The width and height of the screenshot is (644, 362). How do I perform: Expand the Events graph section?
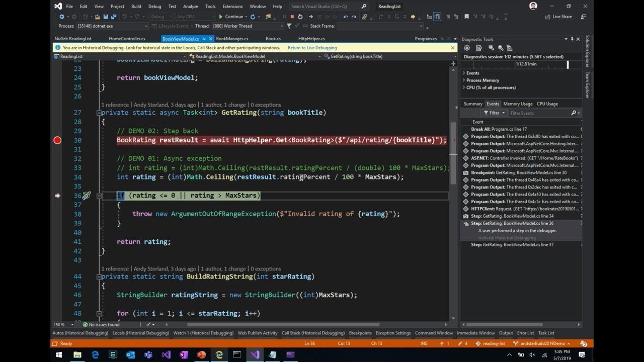(464, 73)
